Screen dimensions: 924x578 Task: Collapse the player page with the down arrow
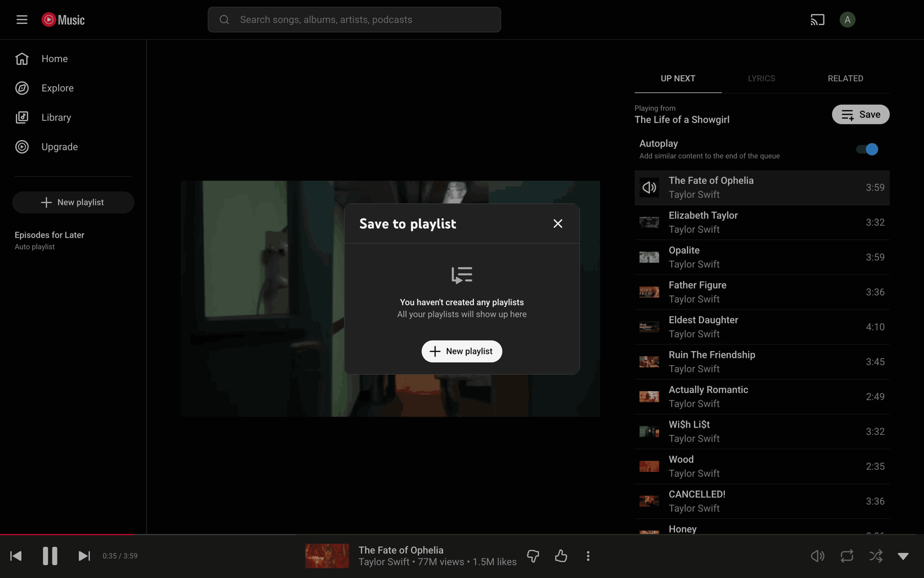[x=903, y=556]
